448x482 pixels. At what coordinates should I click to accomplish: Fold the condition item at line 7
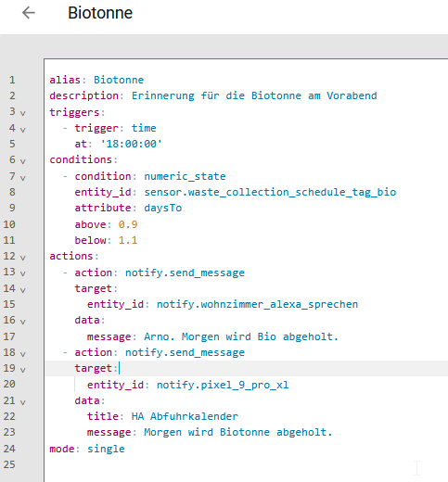click(x=22, y=178)
